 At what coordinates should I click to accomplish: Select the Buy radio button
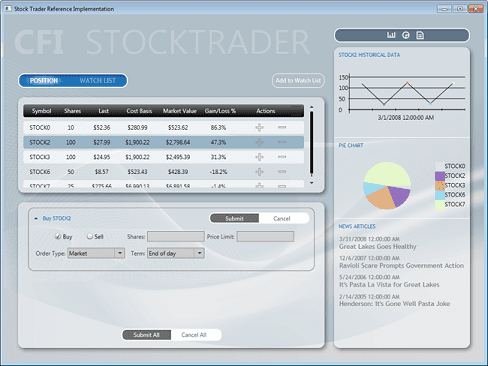[58, 237]
